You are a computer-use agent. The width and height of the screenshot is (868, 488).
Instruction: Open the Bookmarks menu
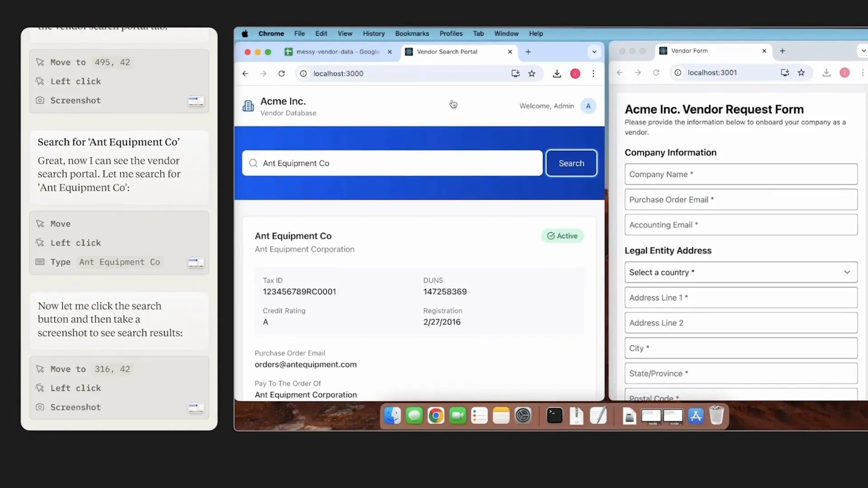(412, 33)
